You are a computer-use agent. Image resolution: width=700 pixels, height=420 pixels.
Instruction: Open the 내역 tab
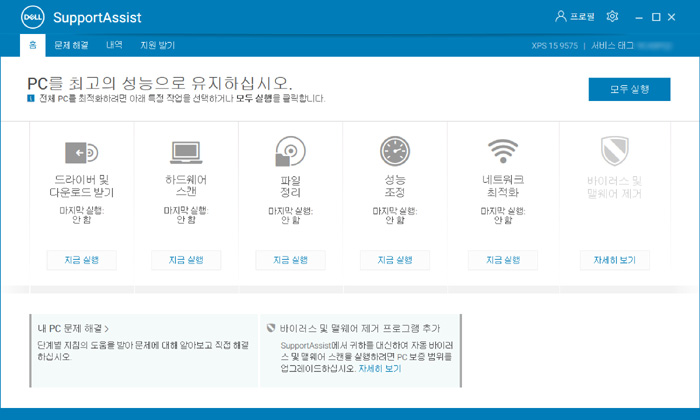[x=114, y=45]
